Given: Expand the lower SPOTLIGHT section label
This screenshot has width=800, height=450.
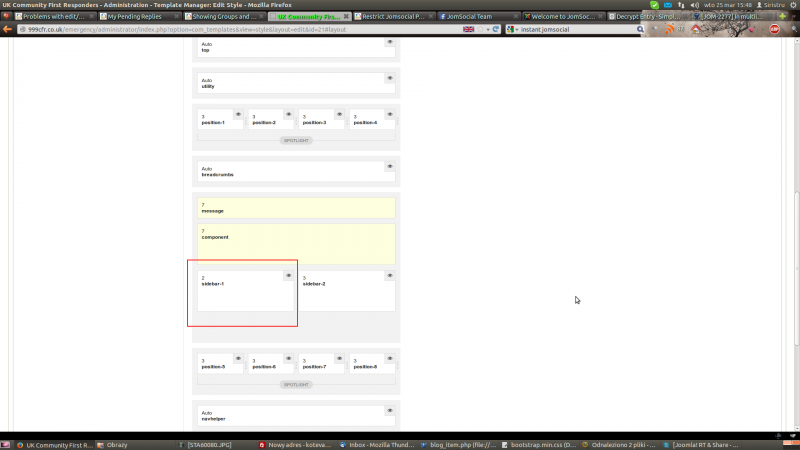Looking at the screenshot, I should (x=296, y=384).
